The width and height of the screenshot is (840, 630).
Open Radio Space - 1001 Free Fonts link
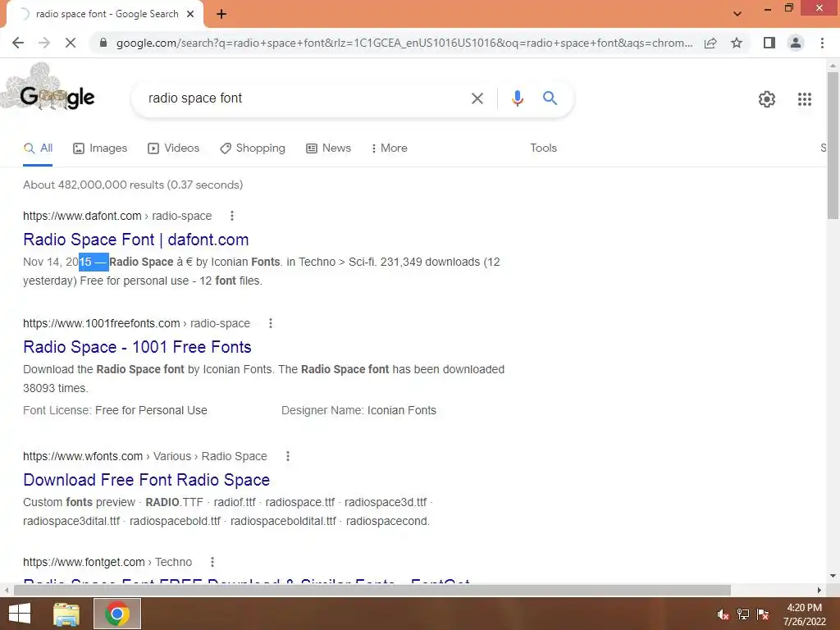click(x=137, y=347)
